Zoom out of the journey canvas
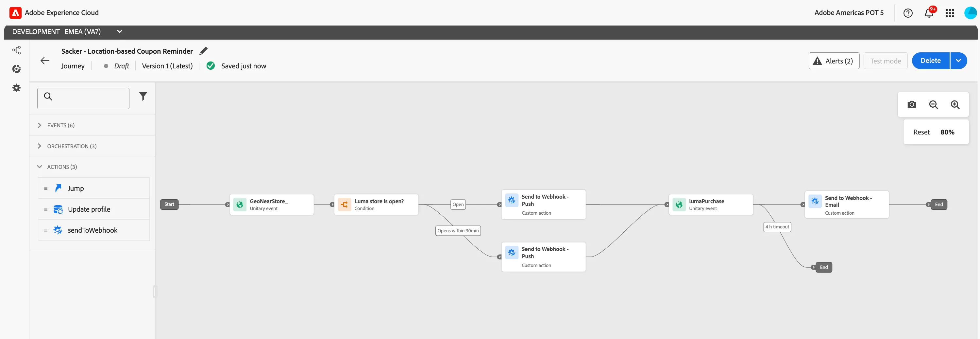980x339 pixels. click(933, 104)
